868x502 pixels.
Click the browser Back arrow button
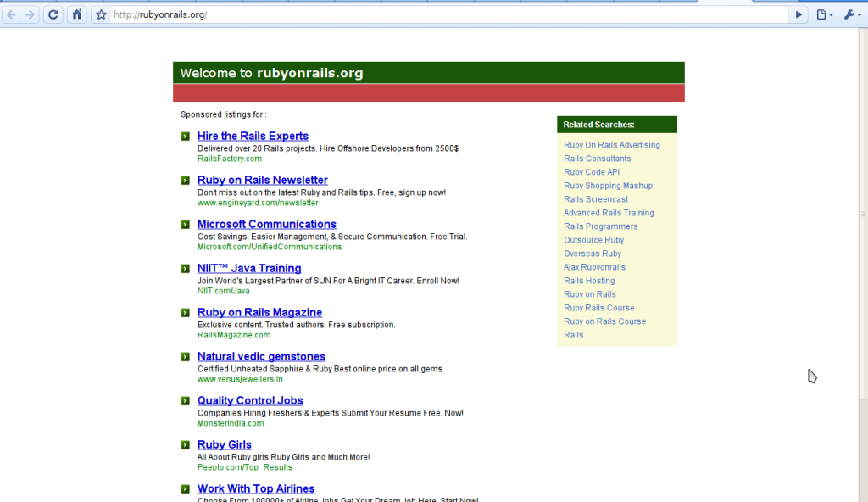point(12,14)
